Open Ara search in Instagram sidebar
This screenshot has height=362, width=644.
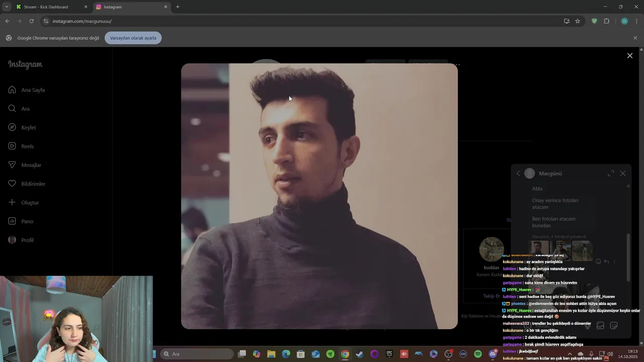[19, 109]
